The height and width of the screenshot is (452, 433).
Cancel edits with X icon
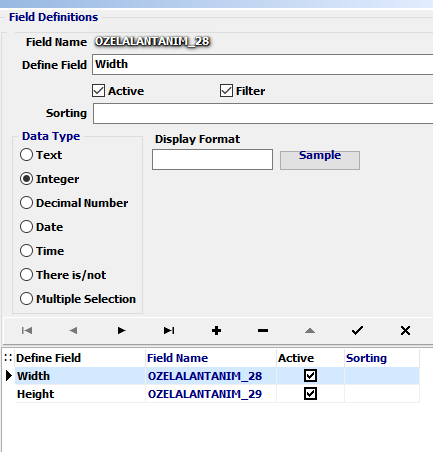pyautogui.click(x=405, y=330)
